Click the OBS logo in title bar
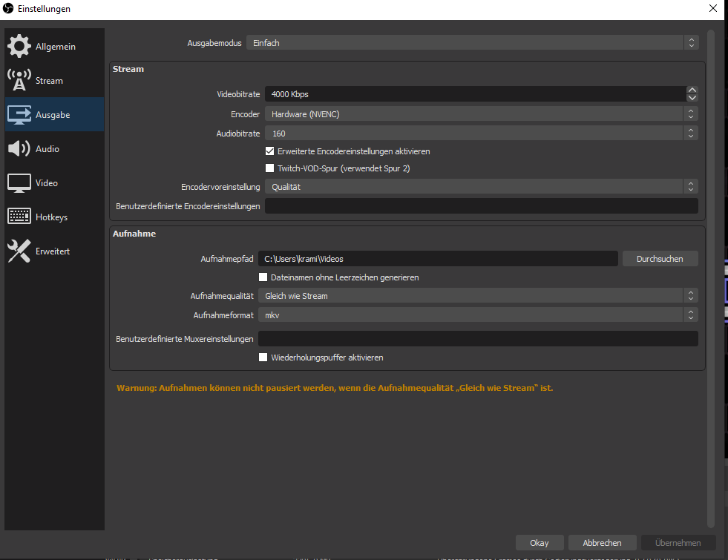The width and height of the screenshot is (728, 560). tap(9, 9)
